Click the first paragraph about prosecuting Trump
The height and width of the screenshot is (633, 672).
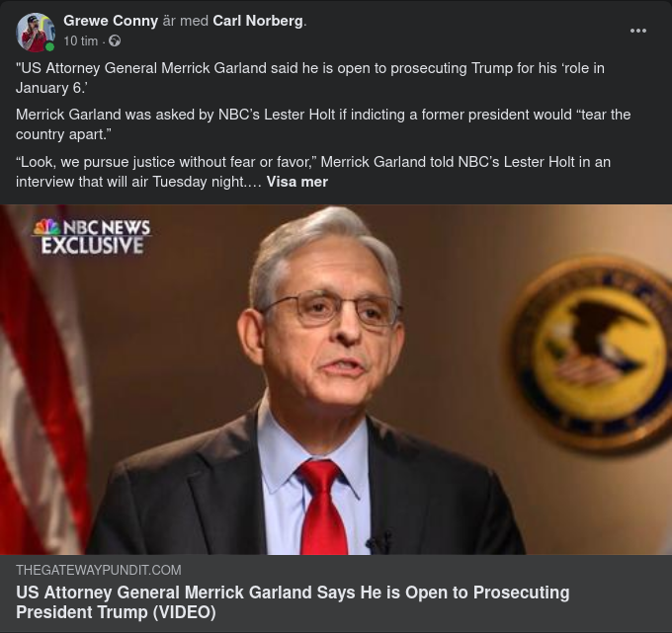(310, 78)
